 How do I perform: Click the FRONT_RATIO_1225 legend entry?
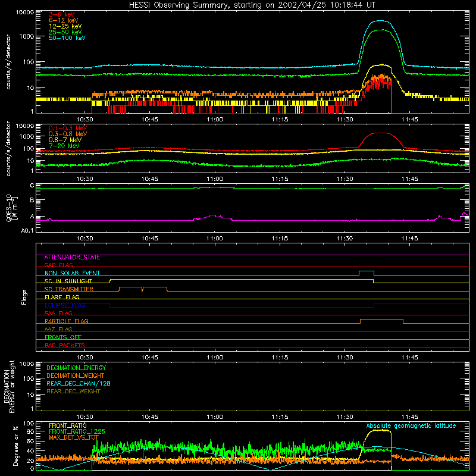77,431
